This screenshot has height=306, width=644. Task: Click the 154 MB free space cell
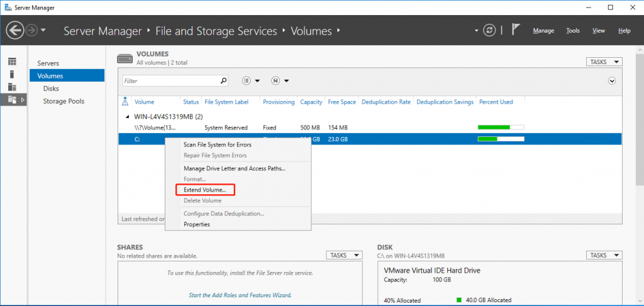point(338,128)
